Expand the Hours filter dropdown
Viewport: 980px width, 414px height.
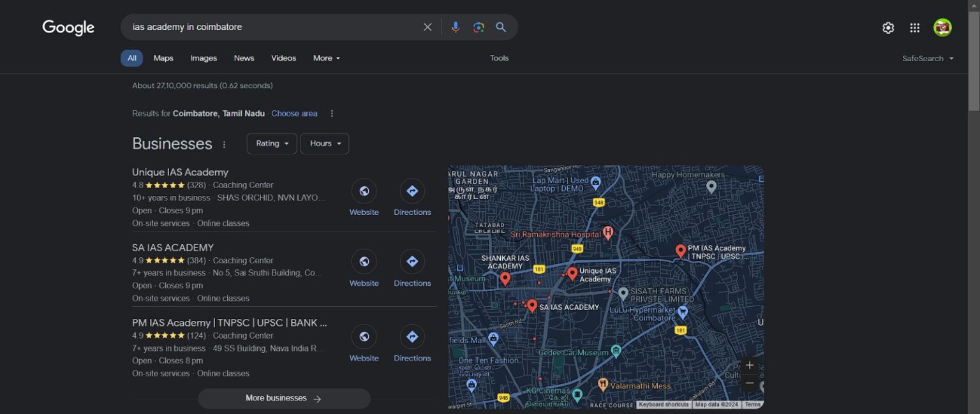325,144
